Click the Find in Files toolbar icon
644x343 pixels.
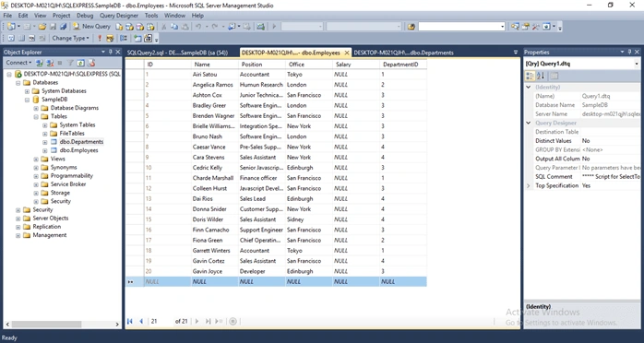point(411,27)
